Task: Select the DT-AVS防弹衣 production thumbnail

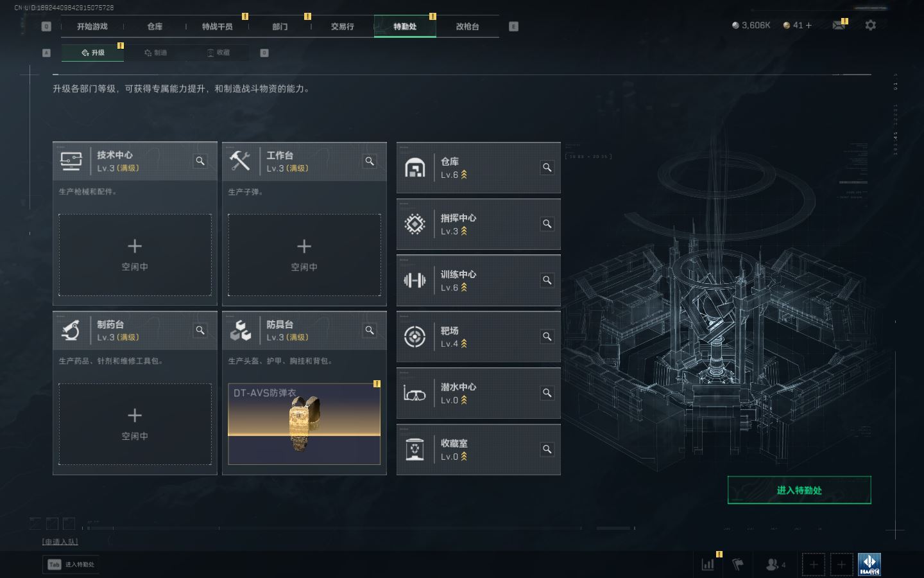Action: [x=304, y=424]
